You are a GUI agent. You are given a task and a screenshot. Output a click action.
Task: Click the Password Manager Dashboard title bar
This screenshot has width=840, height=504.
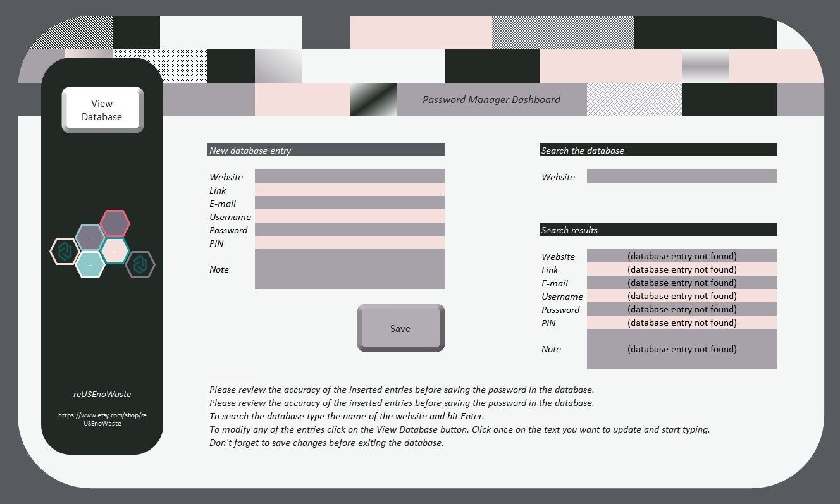(491, 99)
